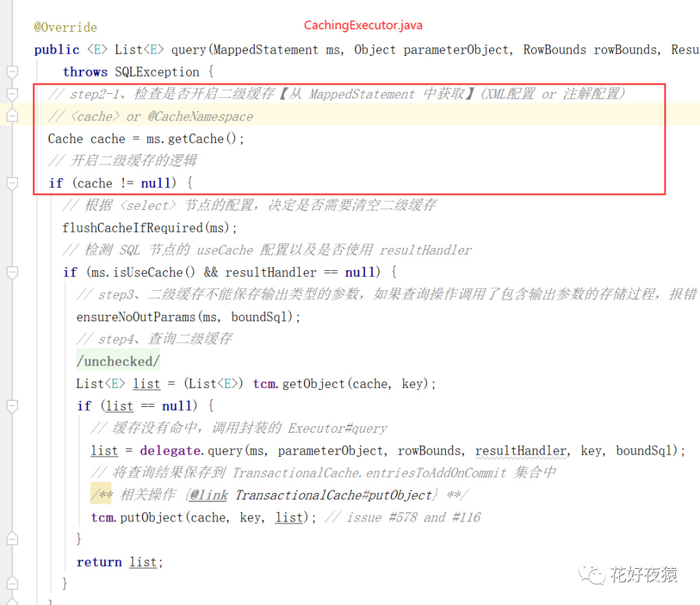Click the @Override annotation
The height and width of the screenshot is (605, 700).
[65, 27]
